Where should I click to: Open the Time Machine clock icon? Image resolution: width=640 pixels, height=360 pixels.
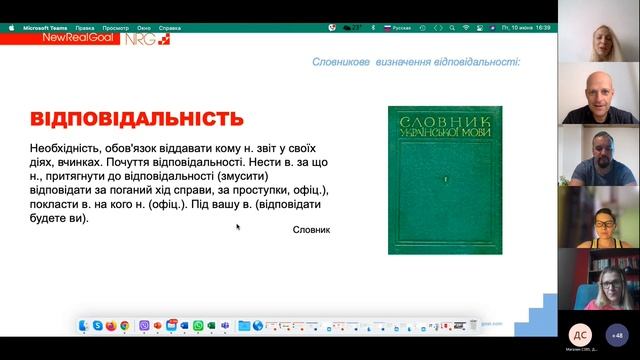point(423,28)
